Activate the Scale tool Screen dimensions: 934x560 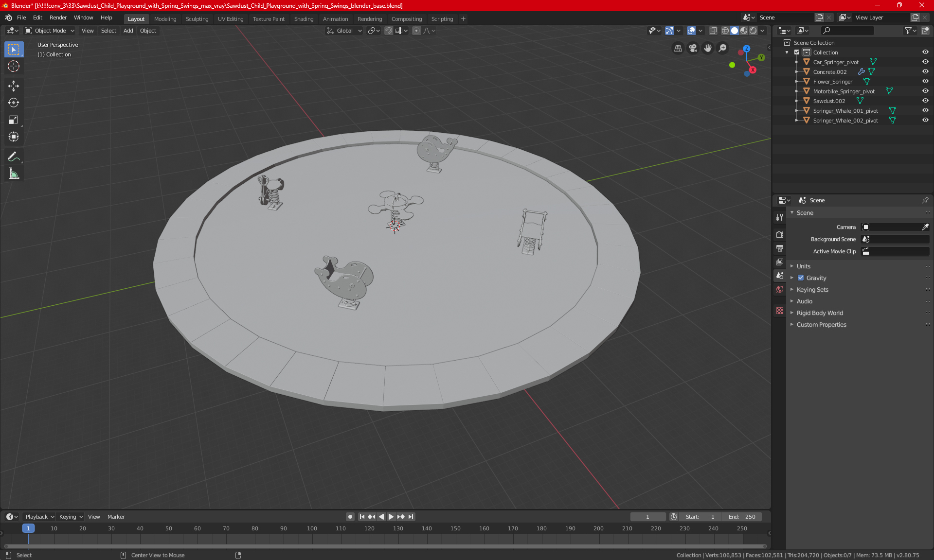coord(14,120)
